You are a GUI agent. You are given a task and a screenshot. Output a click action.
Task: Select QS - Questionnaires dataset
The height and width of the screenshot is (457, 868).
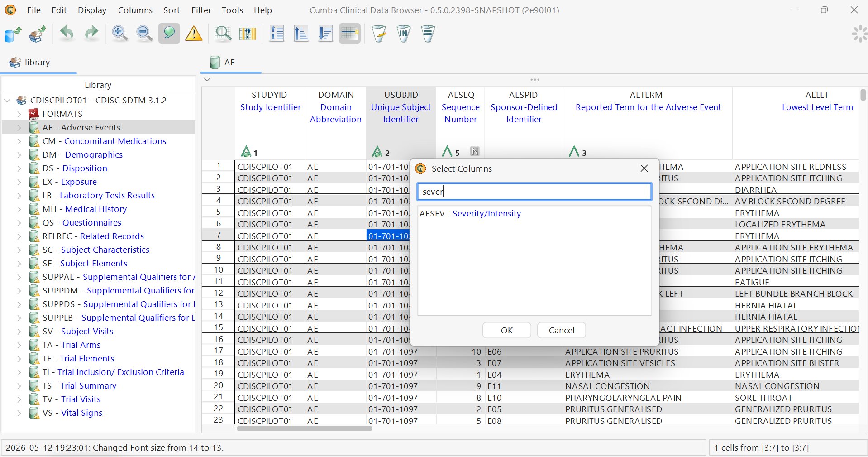coord(82,223)
